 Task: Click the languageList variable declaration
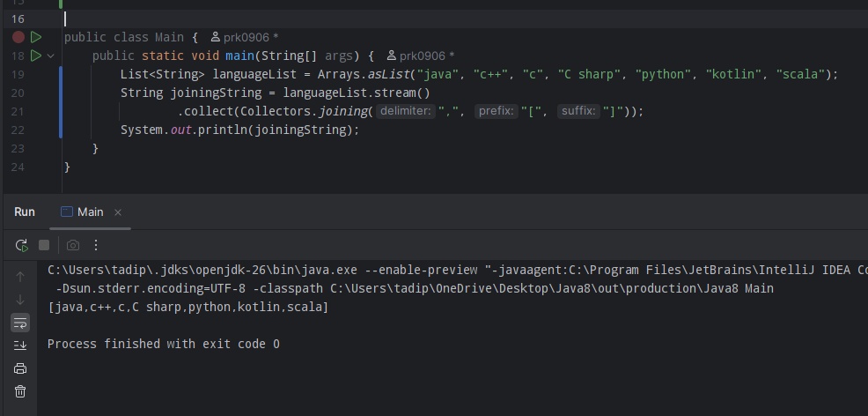[254, 74]
